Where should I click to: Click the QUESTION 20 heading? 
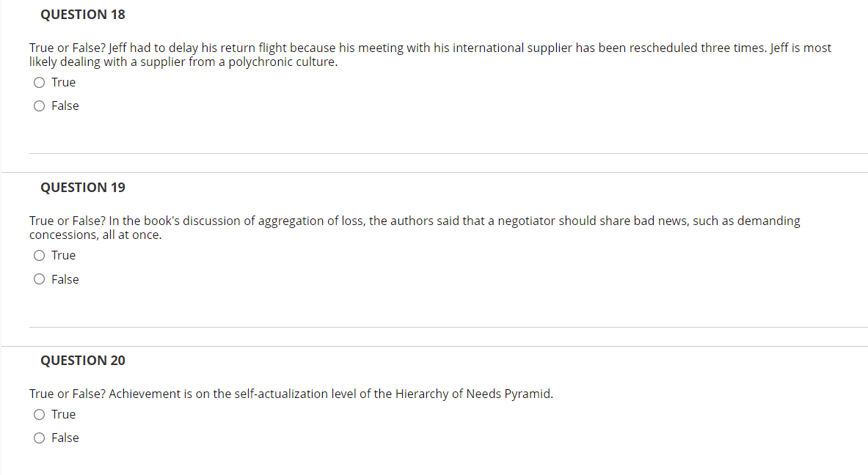click(x=83, y=361)
